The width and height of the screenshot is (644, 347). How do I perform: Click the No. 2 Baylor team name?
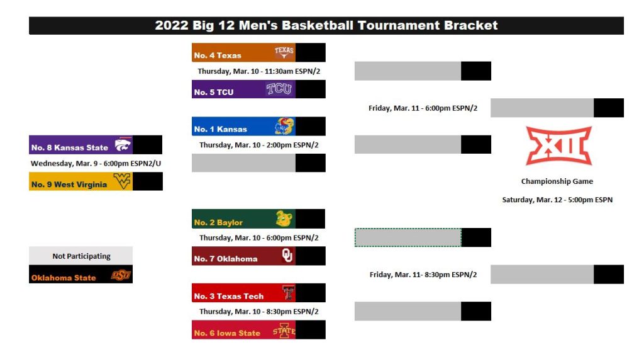click(x=218, y=222)
